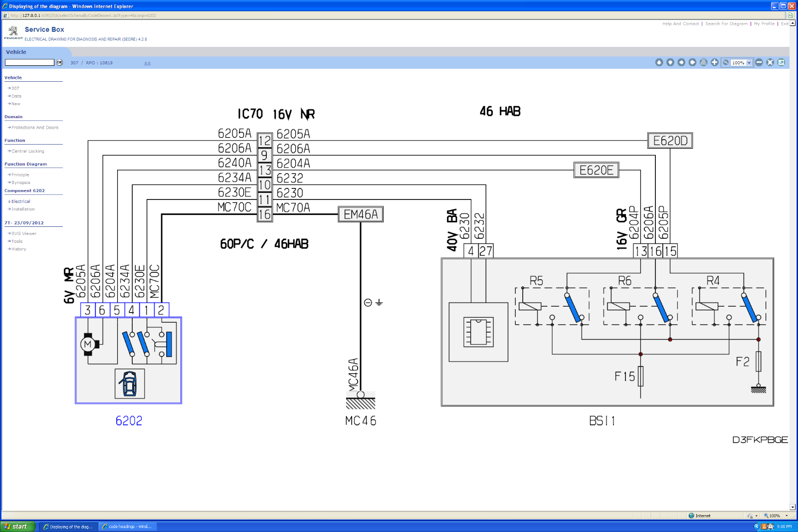Select the Central Locking function
This screenshot has width=798, height=532.
pyautogui.click(x=28, y=151)
